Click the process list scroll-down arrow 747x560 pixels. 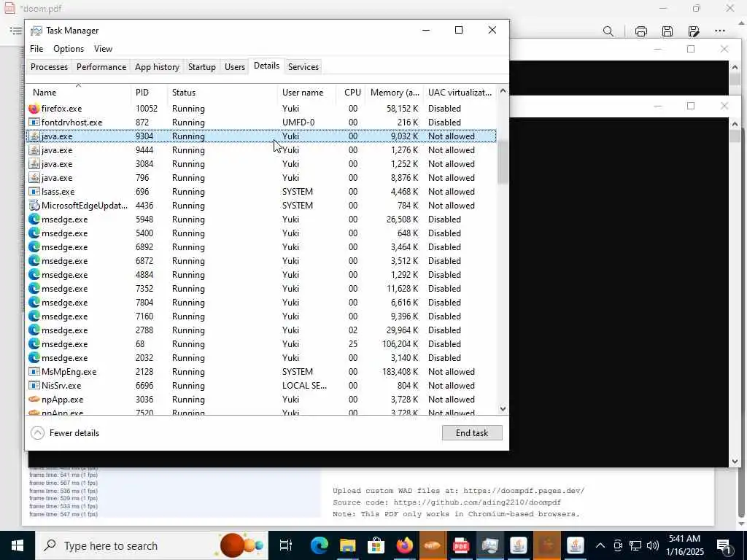tap(503, 409)
